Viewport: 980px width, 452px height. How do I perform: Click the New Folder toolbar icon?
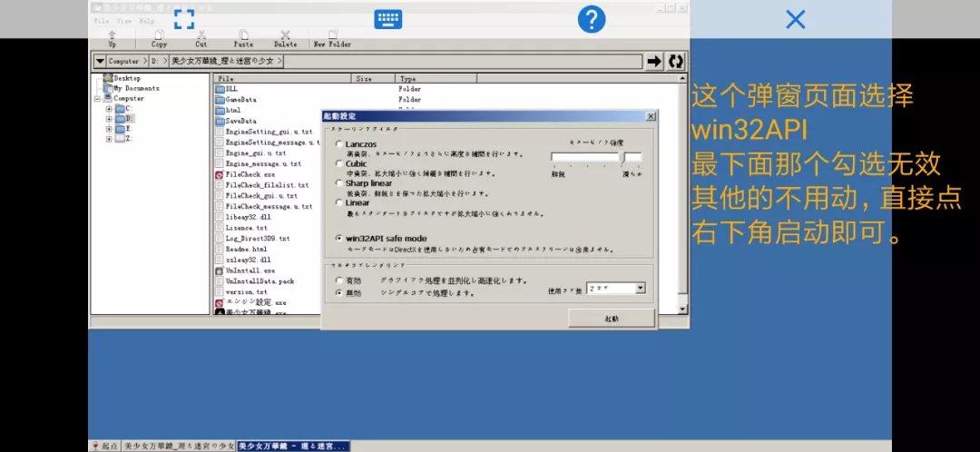(331, 34)
